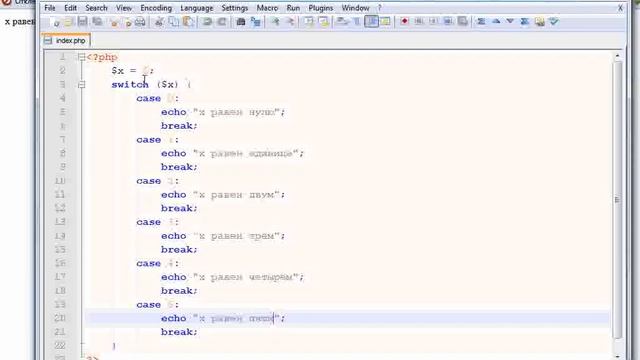640x360 pixels.
Task: Cut selection using scissors icon
Action: coord(159,22)
